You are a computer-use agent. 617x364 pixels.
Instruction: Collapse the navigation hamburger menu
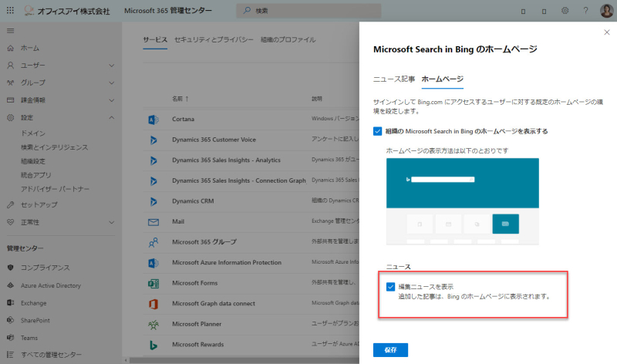pyautogui.click(x=11, y=31)
